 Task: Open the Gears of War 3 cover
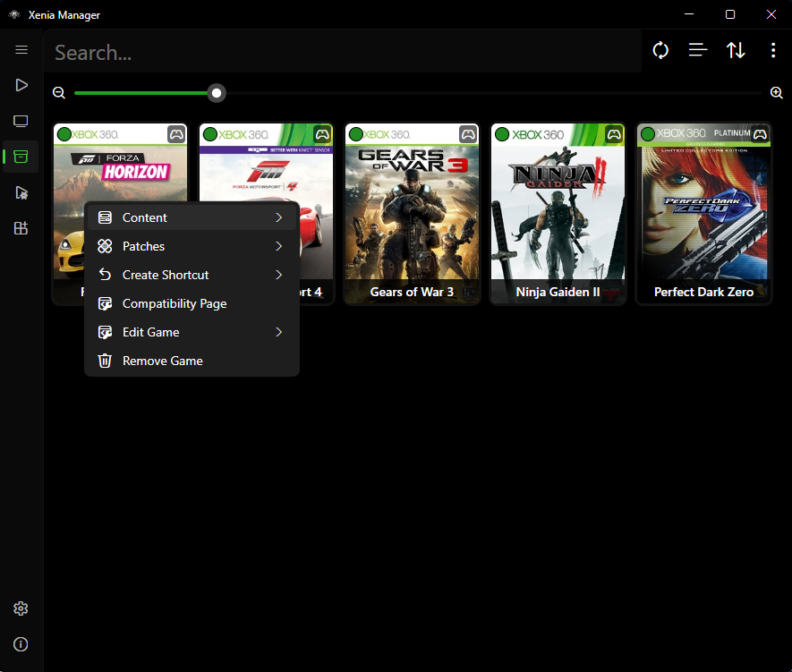(x=413, y=214)
